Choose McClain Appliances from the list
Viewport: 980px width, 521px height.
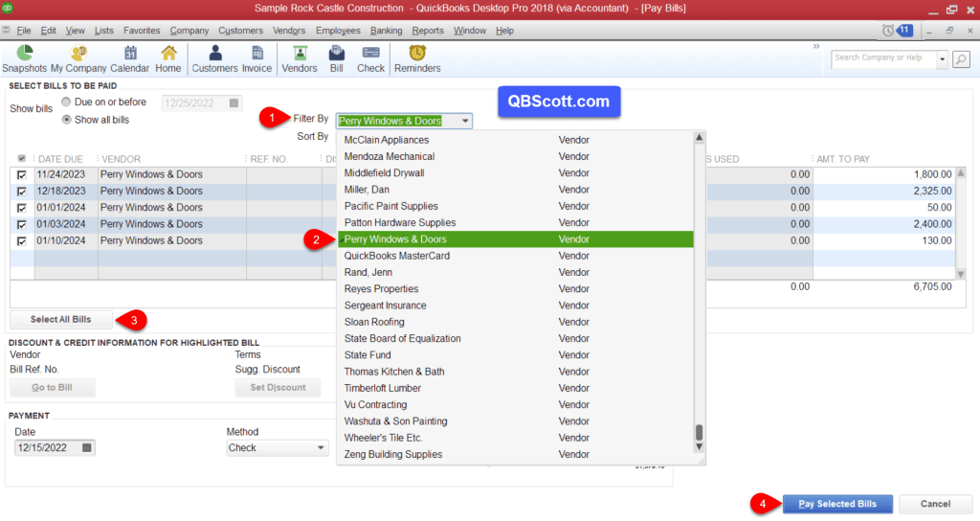point(516,140)
